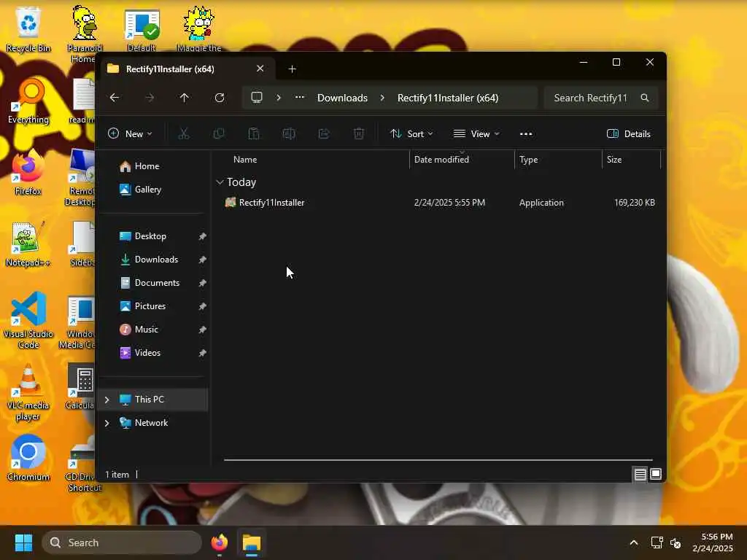Click pin icon beside Documents
This screenshot has height=560, width=747.
click(203, 283)
